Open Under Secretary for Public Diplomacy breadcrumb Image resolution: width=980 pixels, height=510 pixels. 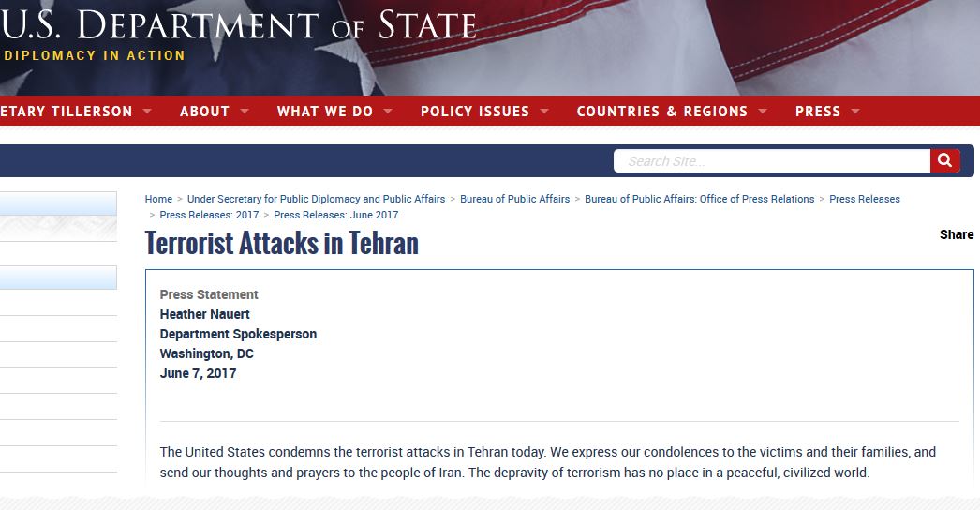pyautogui.click(x=317, y=199)
